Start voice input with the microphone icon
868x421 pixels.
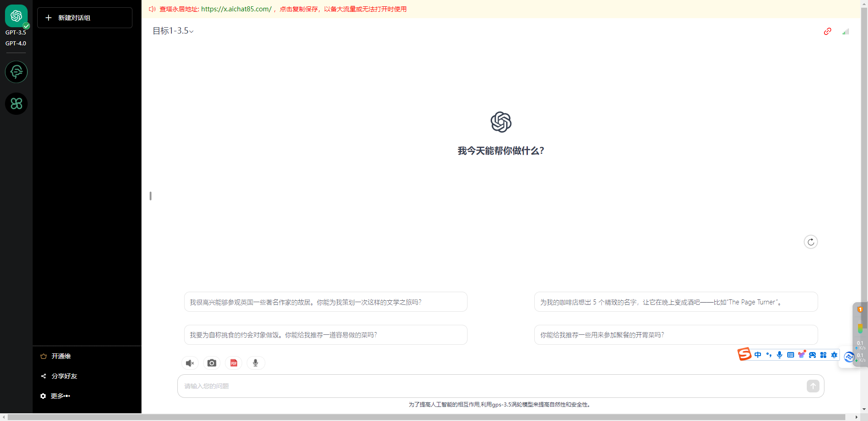coord(255,363)
